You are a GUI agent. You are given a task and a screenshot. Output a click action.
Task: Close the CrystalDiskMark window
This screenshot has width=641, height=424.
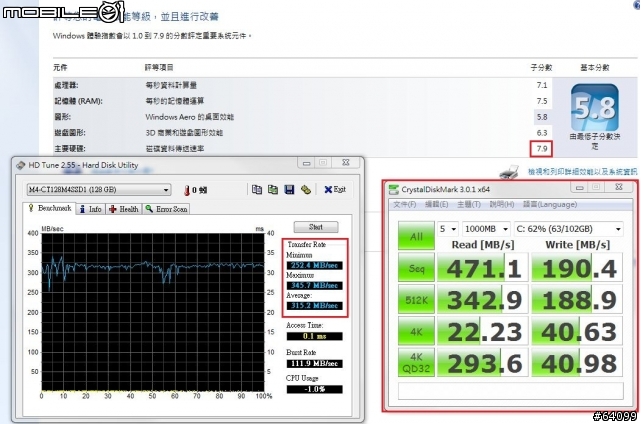(619, 187)
